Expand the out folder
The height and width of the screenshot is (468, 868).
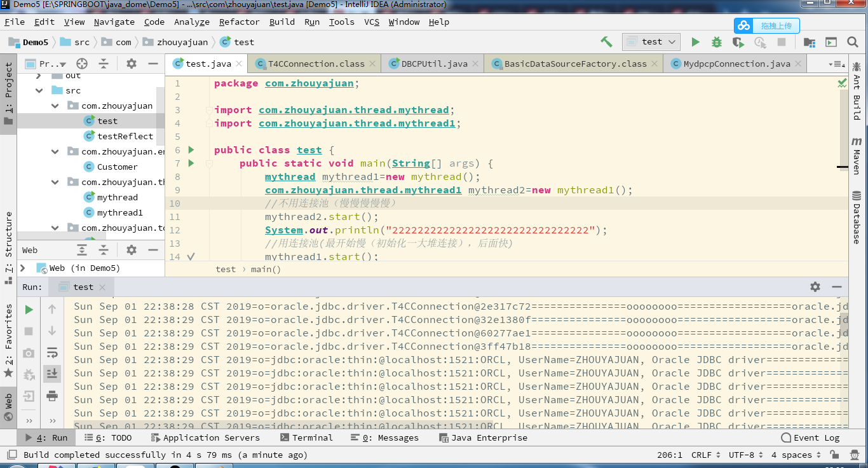40,76
